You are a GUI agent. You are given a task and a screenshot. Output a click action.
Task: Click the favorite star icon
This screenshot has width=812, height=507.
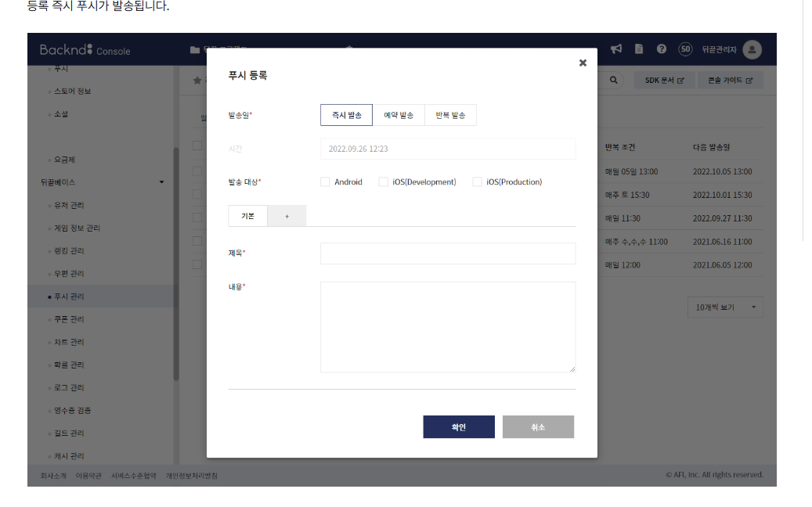point(197,80)
